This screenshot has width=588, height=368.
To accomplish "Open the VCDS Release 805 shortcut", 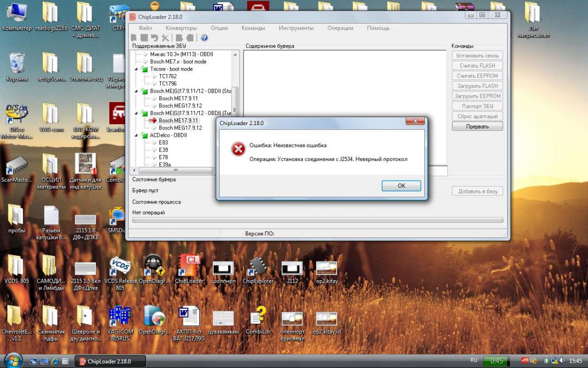I will tap(121, 273).
